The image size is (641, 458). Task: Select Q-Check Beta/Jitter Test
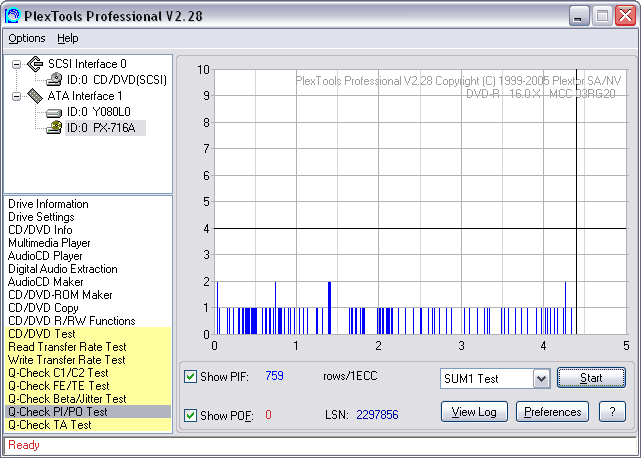88,399
